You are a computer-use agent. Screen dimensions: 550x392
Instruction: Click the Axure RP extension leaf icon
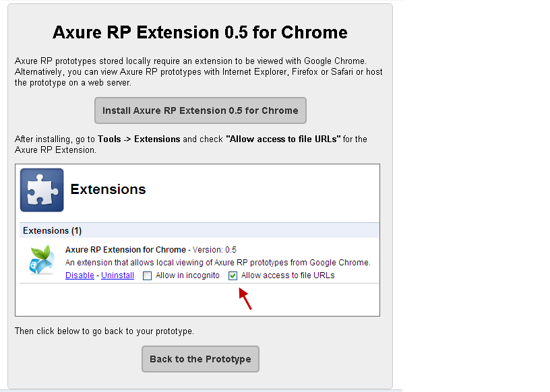[42, 260]
